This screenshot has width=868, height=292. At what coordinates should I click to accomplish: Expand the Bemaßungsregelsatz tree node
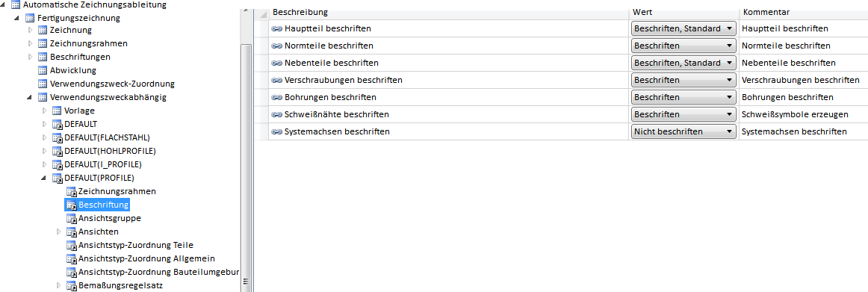[59, 286]
